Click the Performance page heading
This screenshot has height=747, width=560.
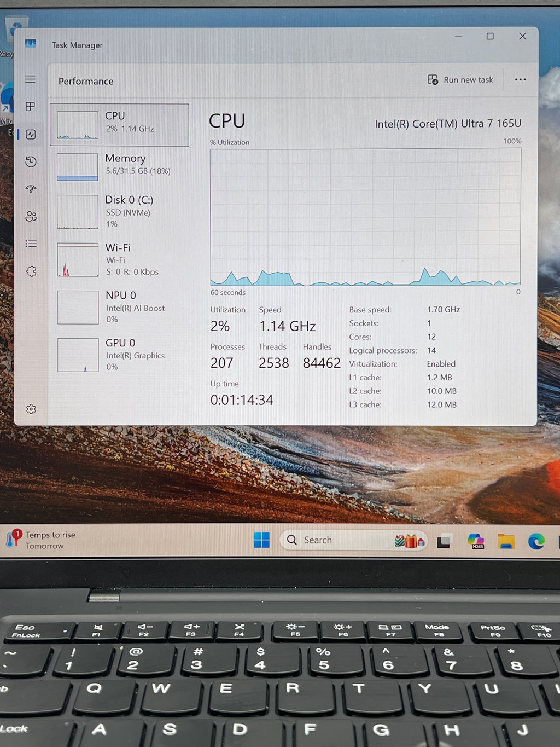pos(86,81)
